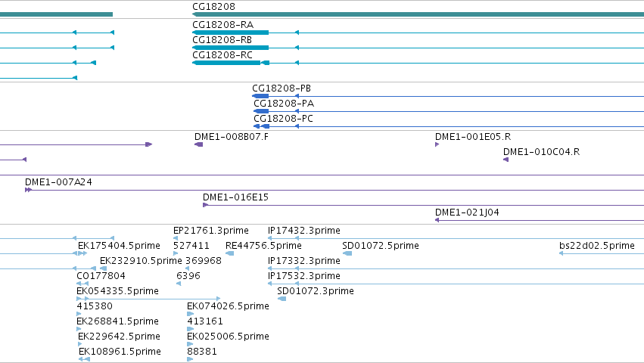Click the CG18208-RC transcript exon block
The height and width of the screenshot is (363, 644).
226,63
